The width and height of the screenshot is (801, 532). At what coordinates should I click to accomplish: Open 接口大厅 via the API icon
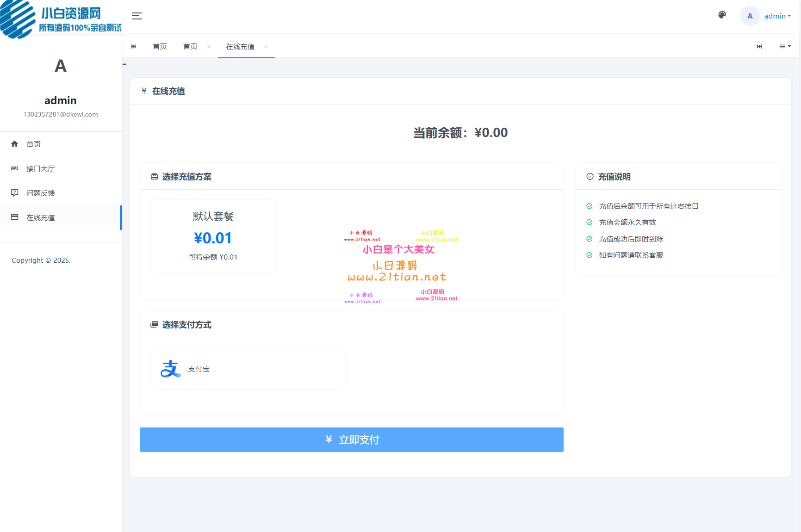click(14, 168)
